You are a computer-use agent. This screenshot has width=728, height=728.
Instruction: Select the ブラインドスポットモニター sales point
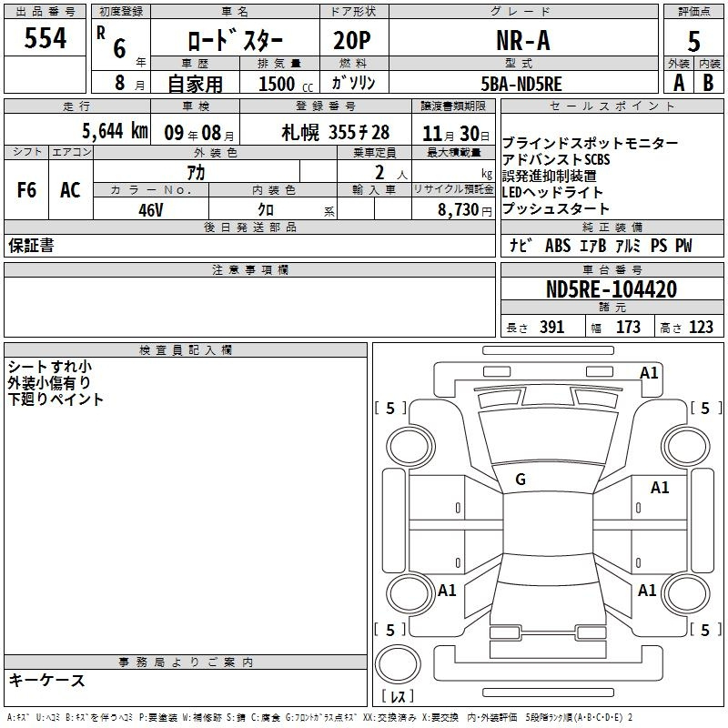pyautogui.click(x=590, y=144)
